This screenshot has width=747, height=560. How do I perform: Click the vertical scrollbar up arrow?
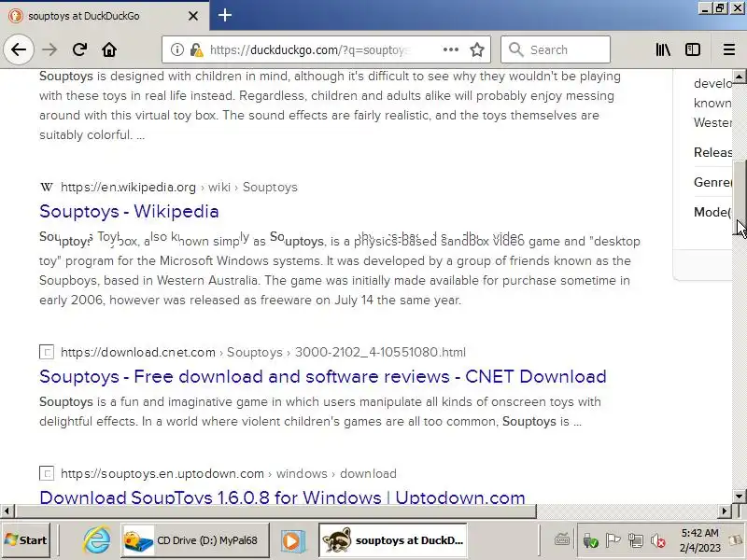(739, 77)
